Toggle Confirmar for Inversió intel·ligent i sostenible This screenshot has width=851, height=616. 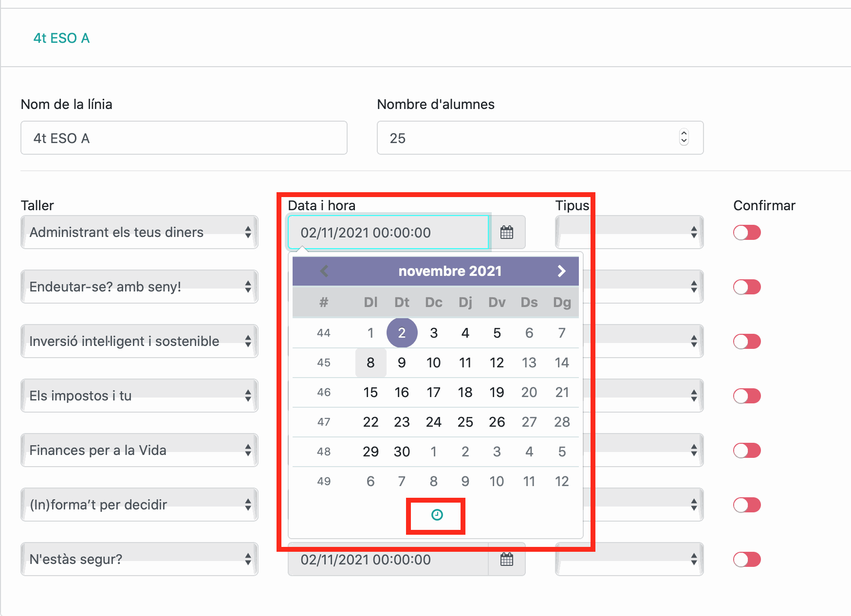coord(747,341)
